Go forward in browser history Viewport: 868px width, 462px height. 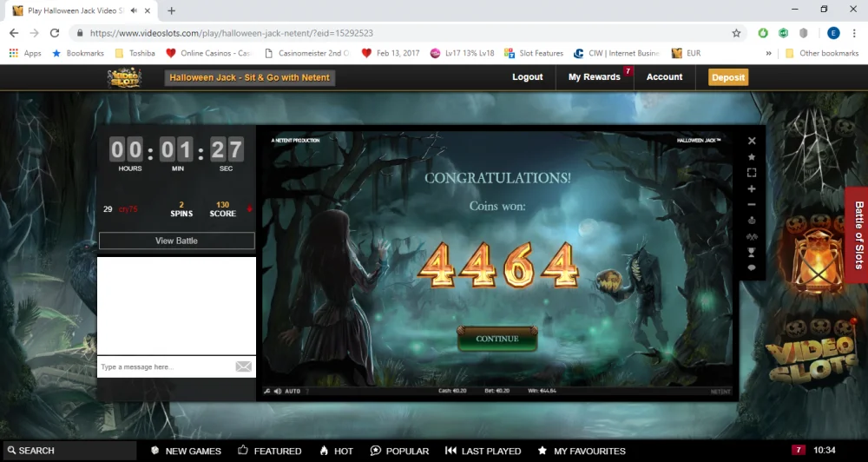pos(35,33)
